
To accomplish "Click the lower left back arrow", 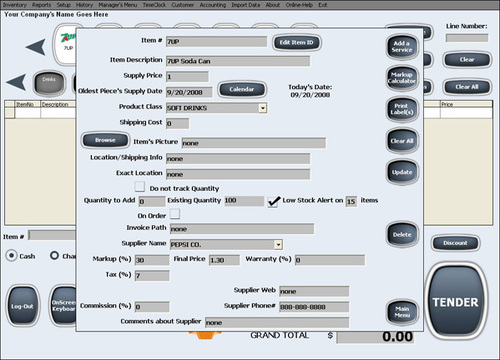I will (16, 82).
